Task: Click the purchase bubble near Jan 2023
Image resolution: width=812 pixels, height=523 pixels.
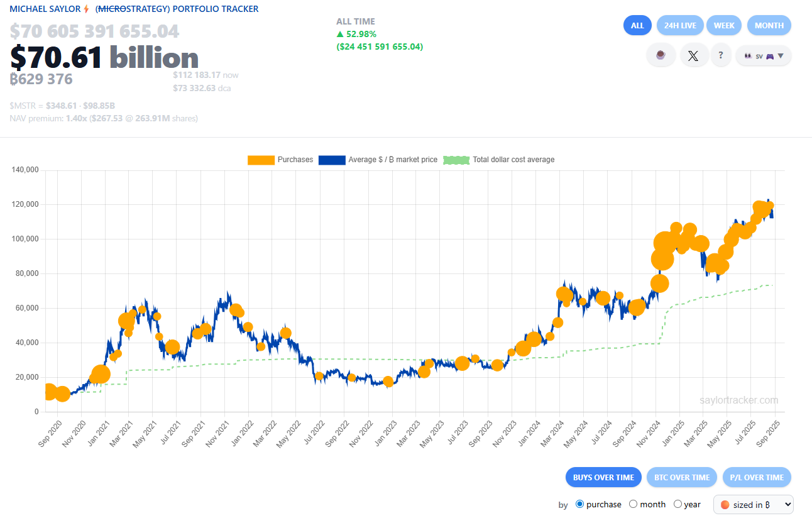Action: click(x=388, y=382)
